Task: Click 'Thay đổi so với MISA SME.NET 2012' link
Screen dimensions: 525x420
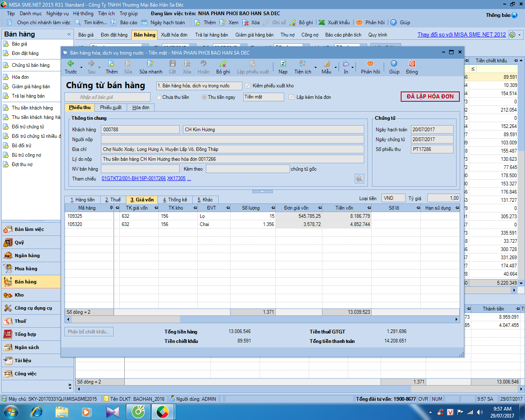Action: (462, 35)
